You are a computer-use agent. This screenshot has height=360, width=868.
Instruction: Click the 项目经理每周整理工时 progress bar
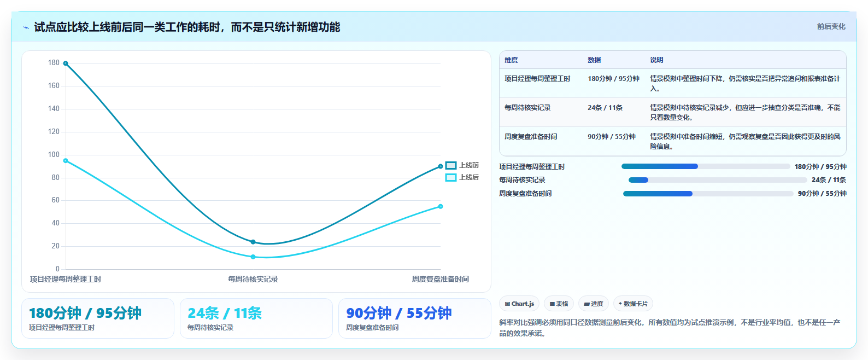(x=706, y=166)
